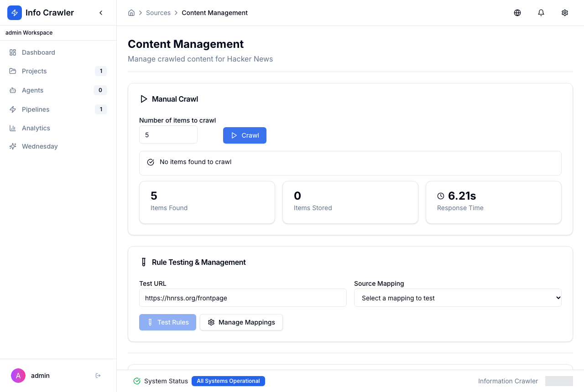
Task: Click the admin avatar circle
Action: (18, 376)
